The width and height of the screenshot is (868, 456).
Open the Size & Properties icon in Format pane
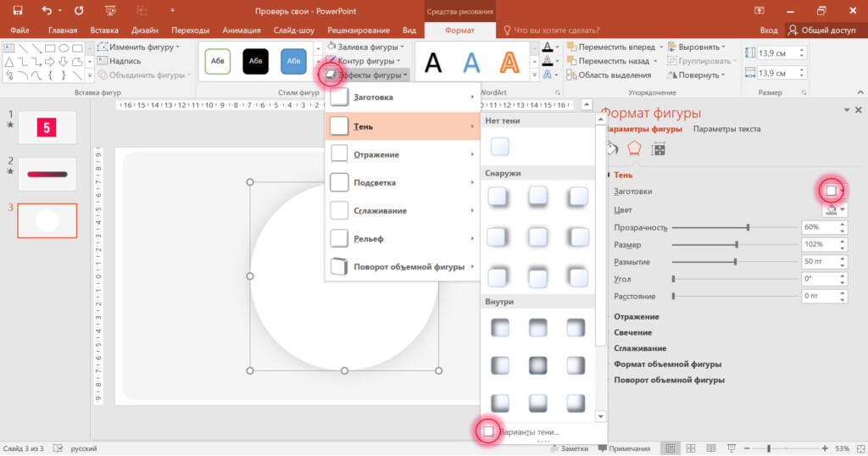[658, 149]
